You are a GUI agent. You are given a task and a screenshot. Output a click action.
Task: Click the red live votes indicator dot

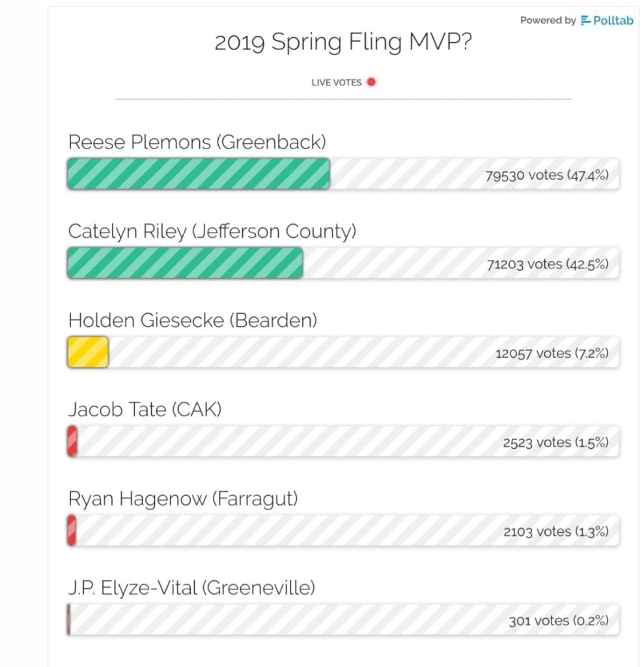click(371, 81)
